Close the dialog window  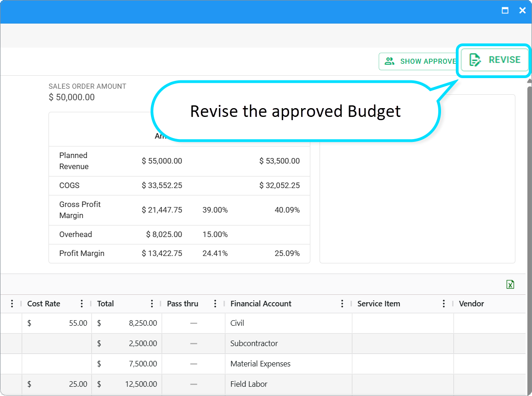tap(522, 11)
